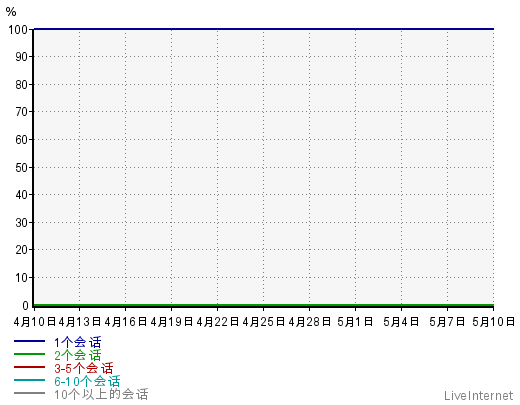Select the 1个会话 legend label

pos(78,342)
